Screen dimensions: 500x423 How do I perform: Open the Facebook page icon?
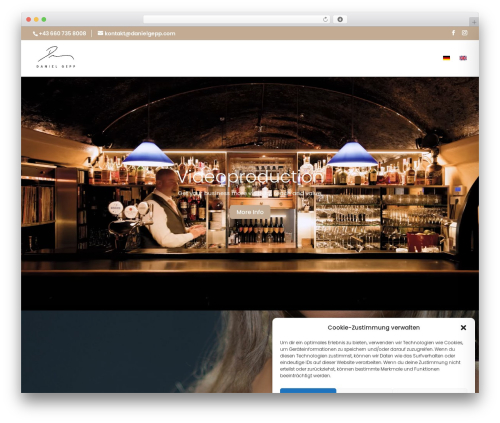(x=453, y=33)
